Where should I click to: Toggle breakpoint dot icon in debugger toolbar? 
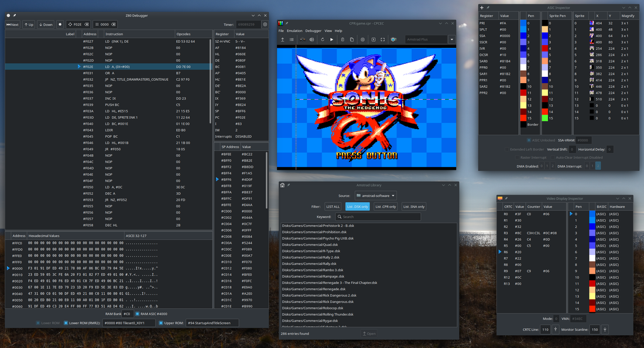pyautogui.click(x=60, y=25)
